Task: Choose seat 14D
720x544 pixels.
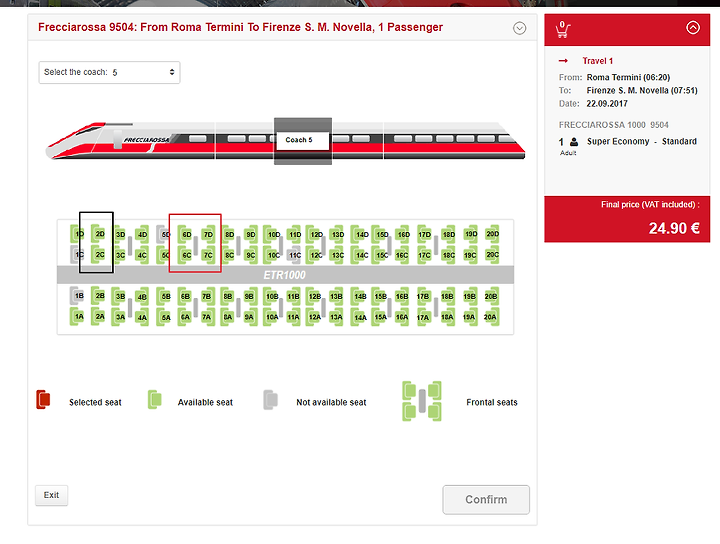Action: tap(361, 234)
